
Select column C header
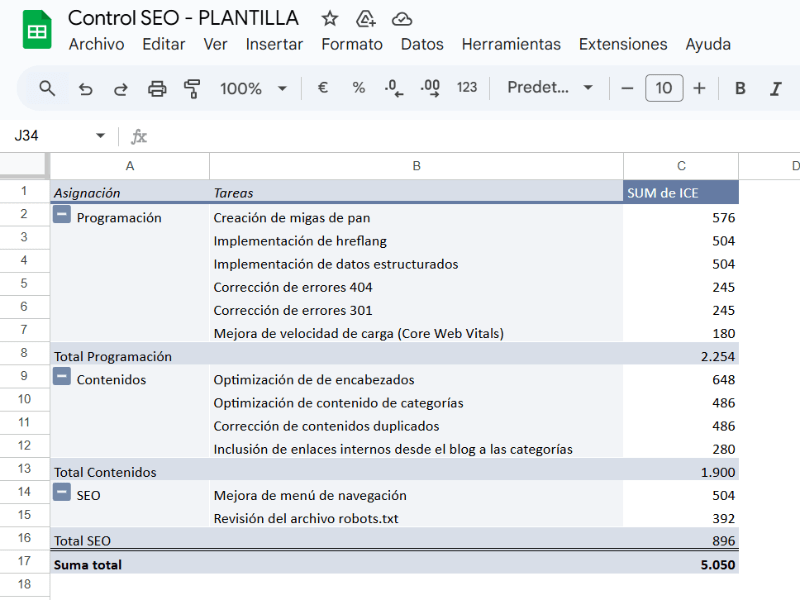point(681,166)
